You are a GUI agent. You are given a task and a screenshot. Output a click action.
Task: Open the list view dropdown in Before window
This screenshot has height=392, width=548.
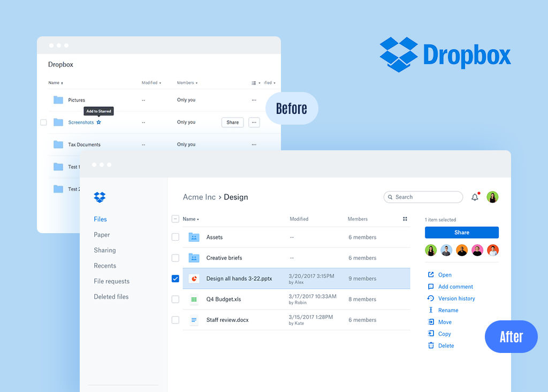pos(256,83)
